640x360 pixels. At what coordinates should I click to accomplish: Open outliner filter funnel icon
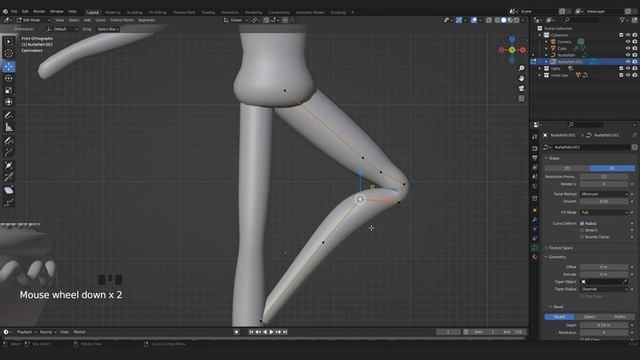click(x=622, y=20)
